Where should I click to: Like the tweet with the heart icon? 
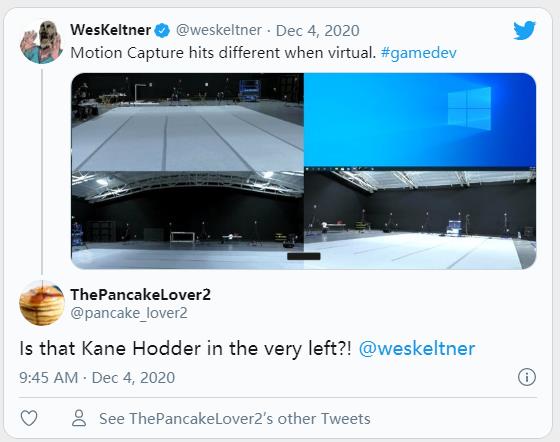(29, 418)
